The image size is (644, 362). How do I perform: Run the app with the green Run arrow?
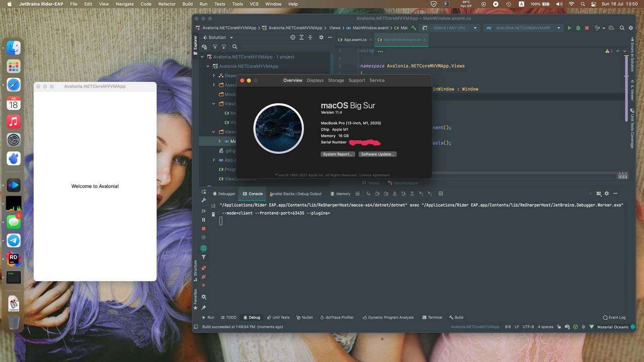click(570, 28)
